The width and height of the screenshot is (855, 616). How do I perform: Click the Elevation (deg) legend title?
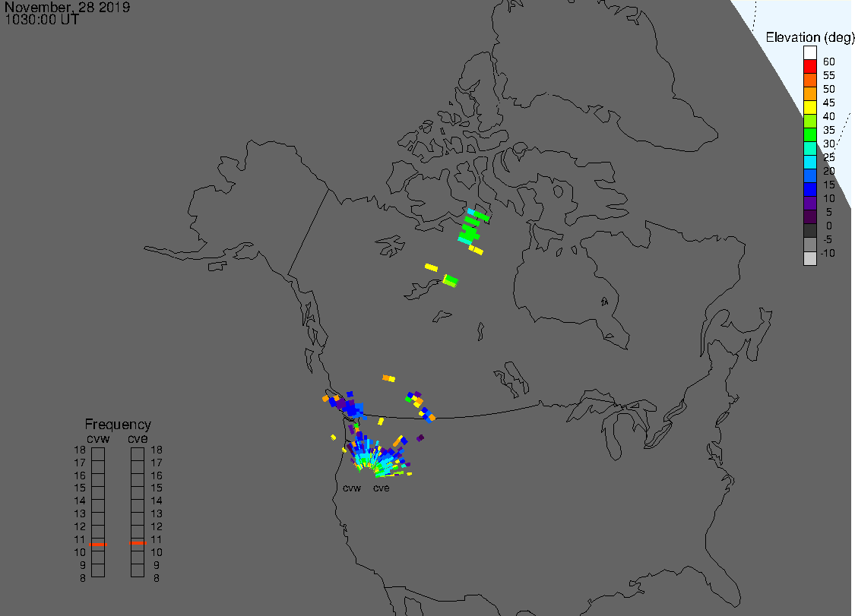(809, 37)
